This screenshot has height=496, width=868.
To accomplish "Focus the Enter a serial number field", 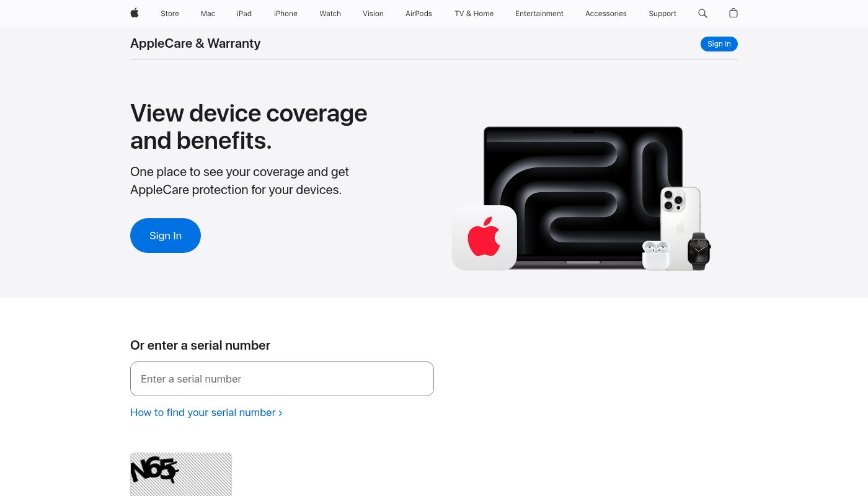I will pyautogui.click(x=282, y=379).
